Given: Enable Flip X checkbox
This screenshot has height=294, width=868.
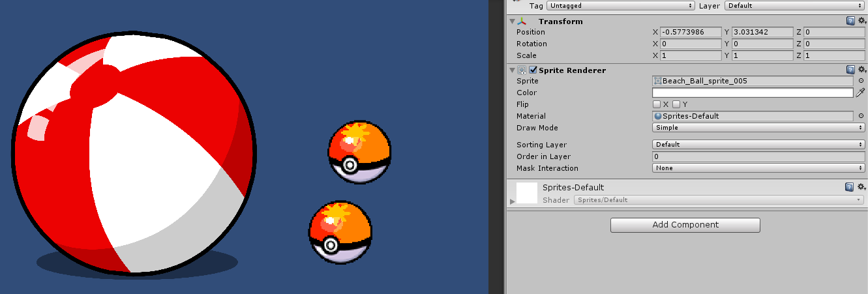Looking at the screenshot, I should point(657,104).
